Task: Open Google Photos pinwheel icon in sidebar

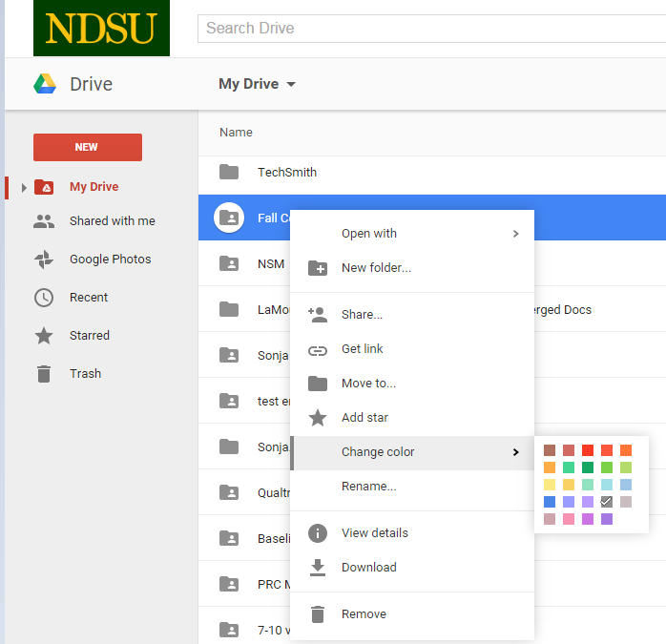Action: (44, 260)
